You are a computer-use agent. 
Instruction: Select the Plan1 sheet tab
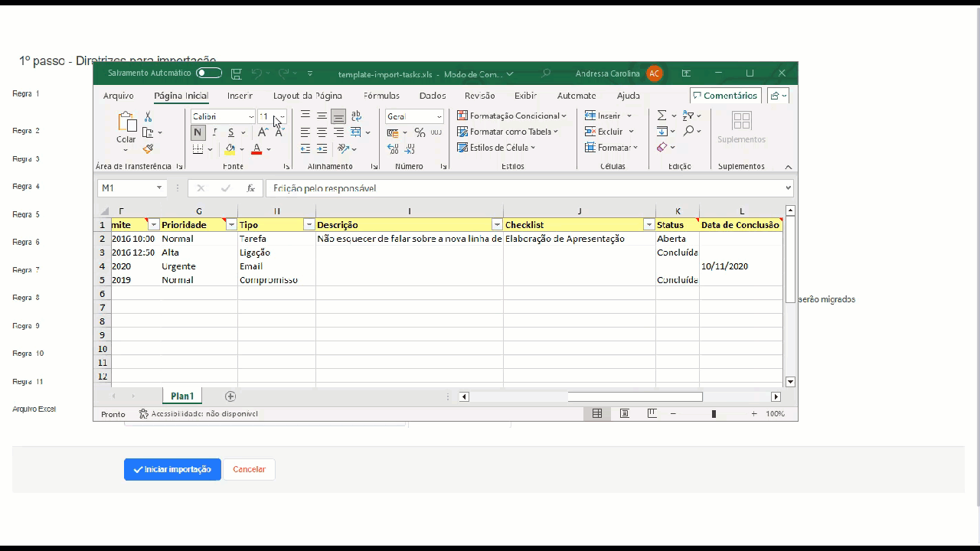click(x=182, y=396)
